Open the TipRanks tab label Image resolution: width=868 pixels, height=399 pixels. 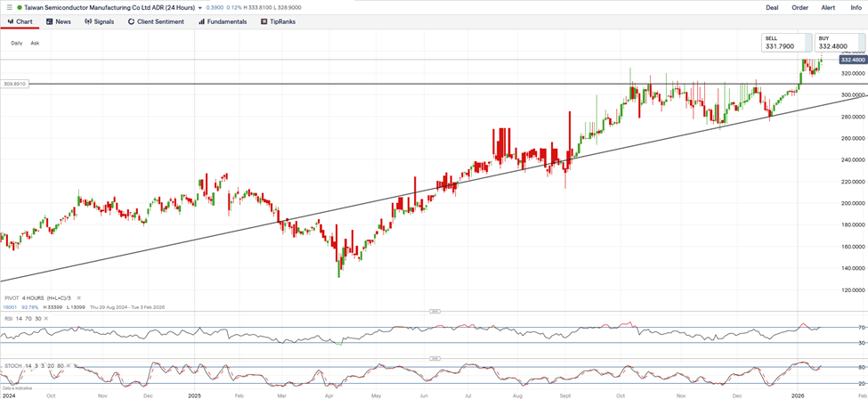point(282,21)
